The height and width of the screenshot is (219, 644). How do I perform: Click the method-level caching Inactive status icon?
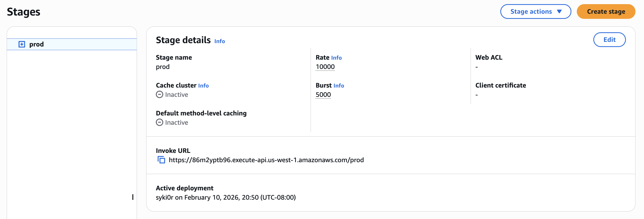pyautogui.click(x=159, y=122)
